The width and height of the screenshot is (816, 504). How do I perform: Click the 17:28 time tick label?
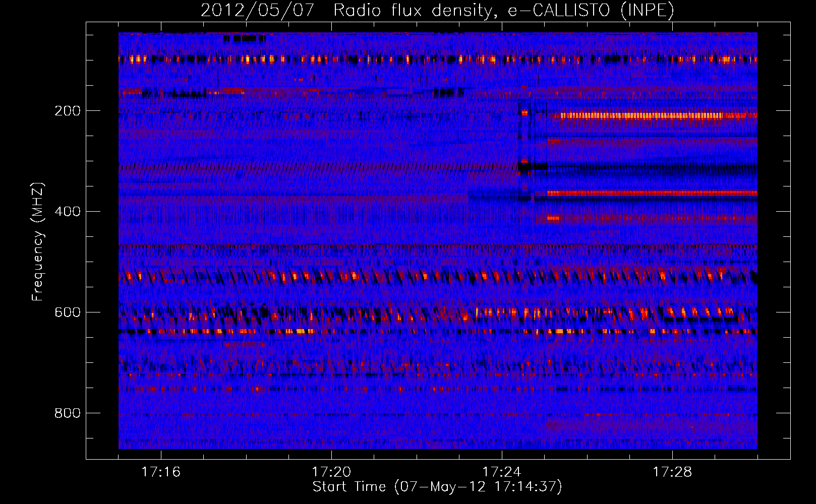point(672,472)
